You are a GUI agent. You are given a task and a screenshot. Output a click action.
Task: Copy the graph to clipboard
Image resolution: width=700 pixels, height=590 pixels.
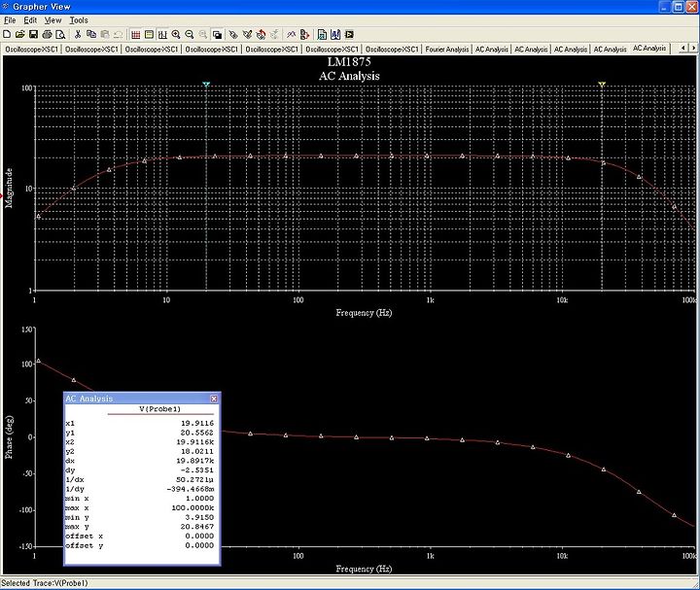[x=91, y=34]
